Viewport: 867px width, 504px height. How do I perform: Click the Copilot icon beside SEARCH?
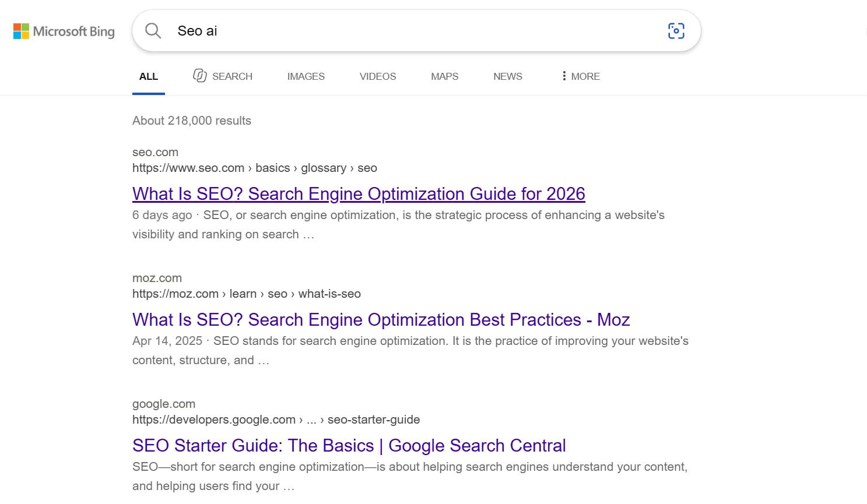click(x=200, y=76)
